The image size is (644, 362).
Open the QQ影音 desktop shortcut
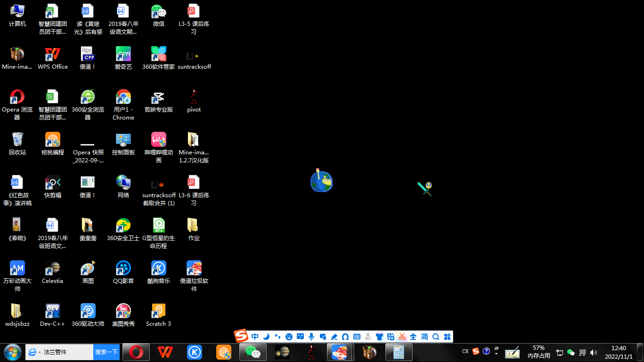click(123, 272)
